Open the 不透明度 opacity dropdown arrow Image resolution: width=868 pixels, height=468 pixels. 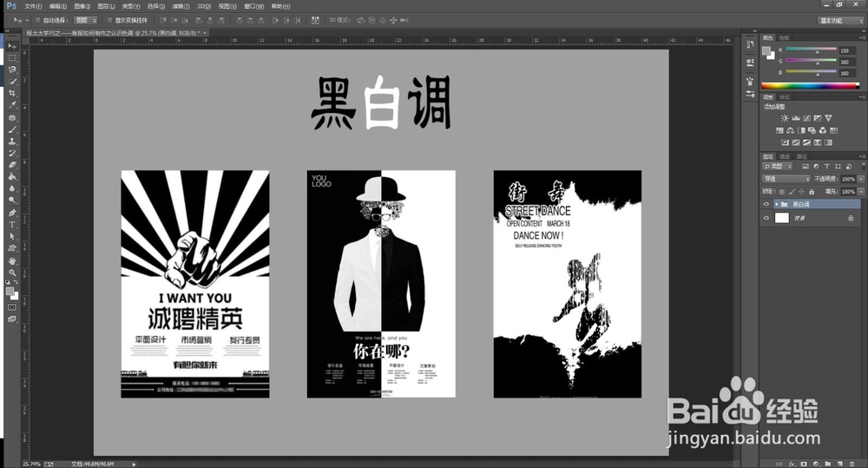click(861, 179)
